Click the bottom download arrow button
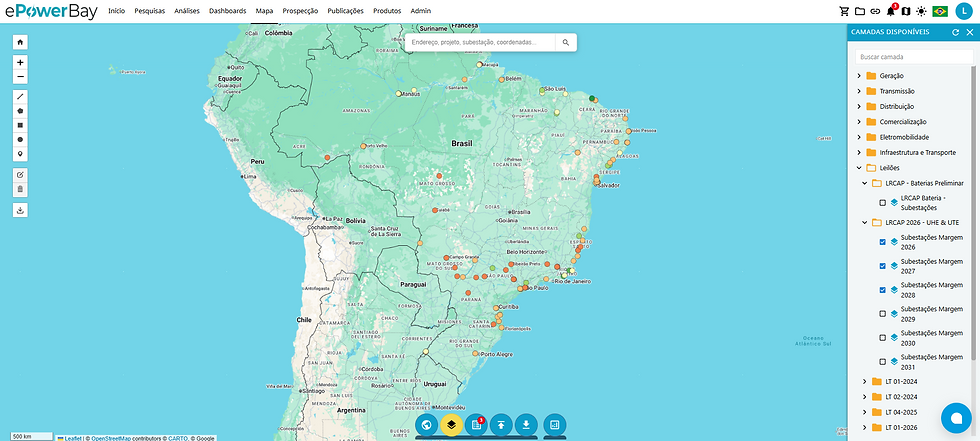980x441 pixels. (526, 425)
